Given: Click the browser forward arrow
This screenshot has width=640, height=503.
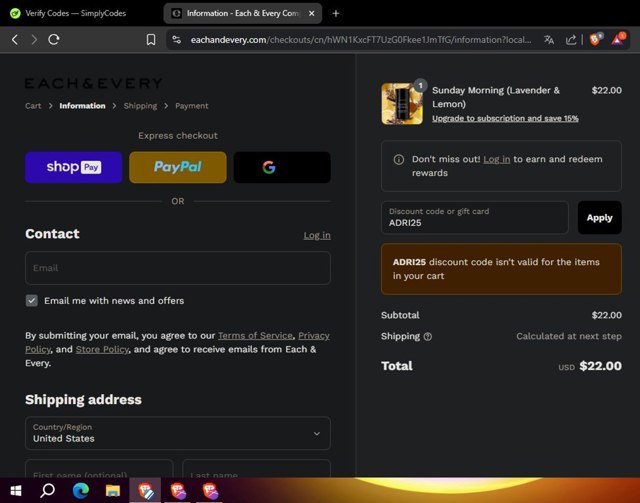Looking at the screenshot, I should 34,40.
